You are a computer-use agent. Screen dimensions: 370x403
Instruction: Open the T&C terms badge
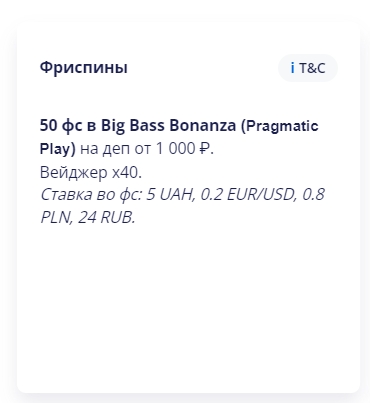[x=308, y=68]
